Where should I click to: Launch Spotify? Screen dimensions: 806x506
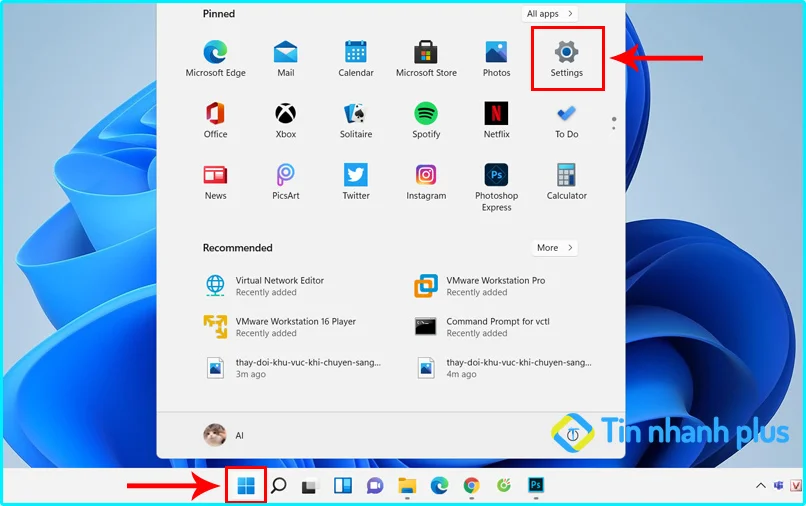[x=426, y=120]
